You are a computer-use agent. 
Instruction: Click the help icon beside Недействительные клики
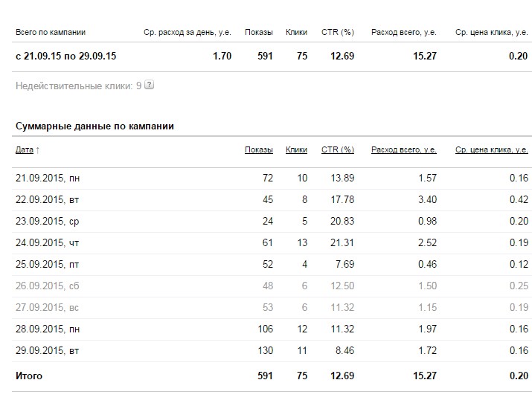point(150,85)
